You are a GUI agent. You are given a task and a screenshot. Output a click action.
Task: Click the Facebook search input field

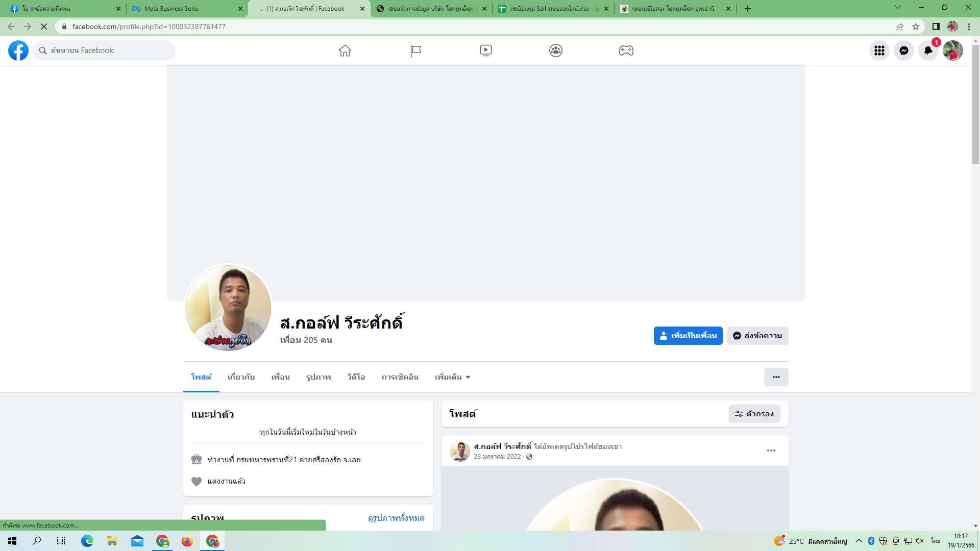[110, 51]
